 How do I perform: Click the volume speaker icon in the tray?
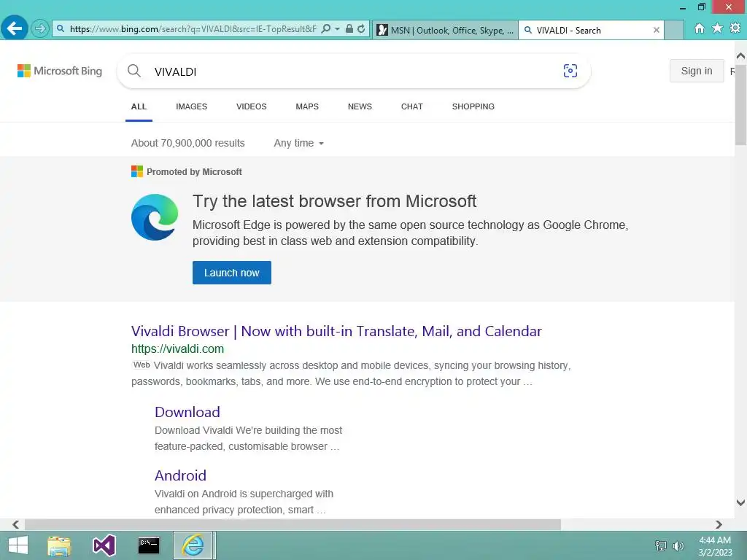[678, 545]
